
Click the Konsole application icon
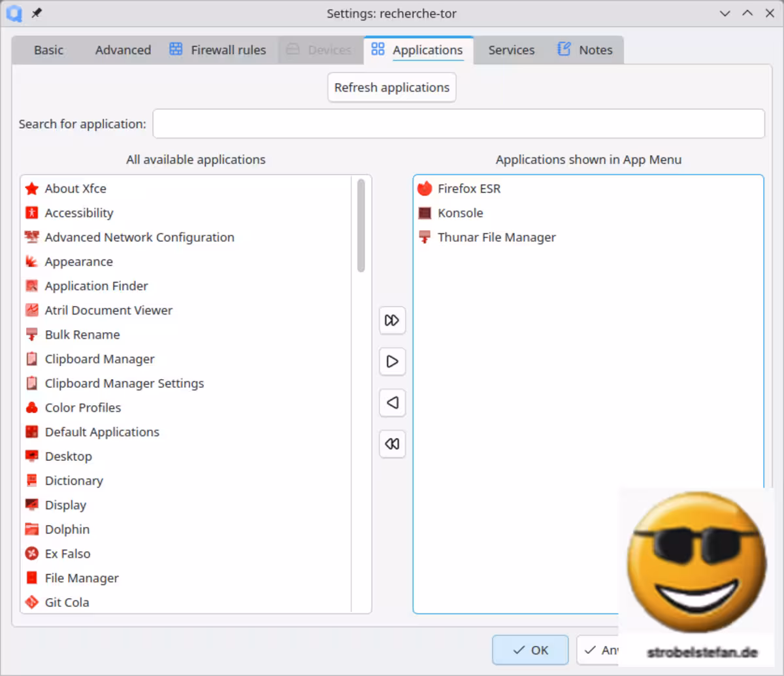tap(425, 212)
